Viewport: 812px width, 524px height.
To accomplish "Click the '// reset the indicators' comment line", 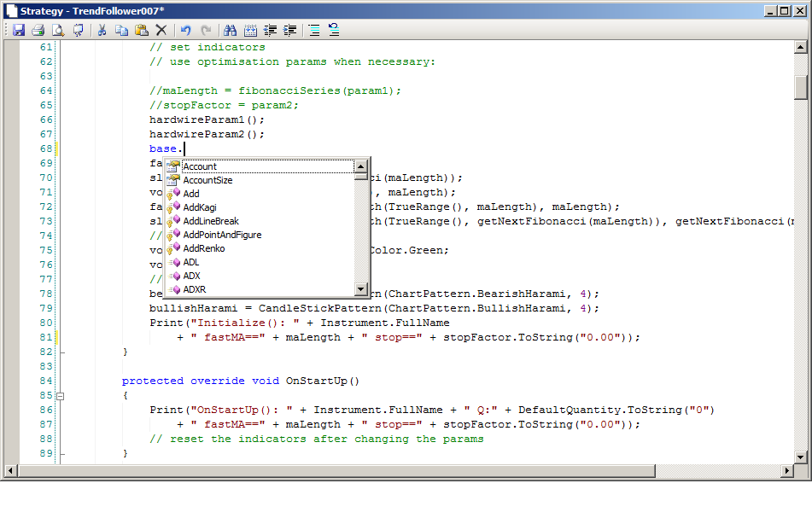I will (316, 439).
